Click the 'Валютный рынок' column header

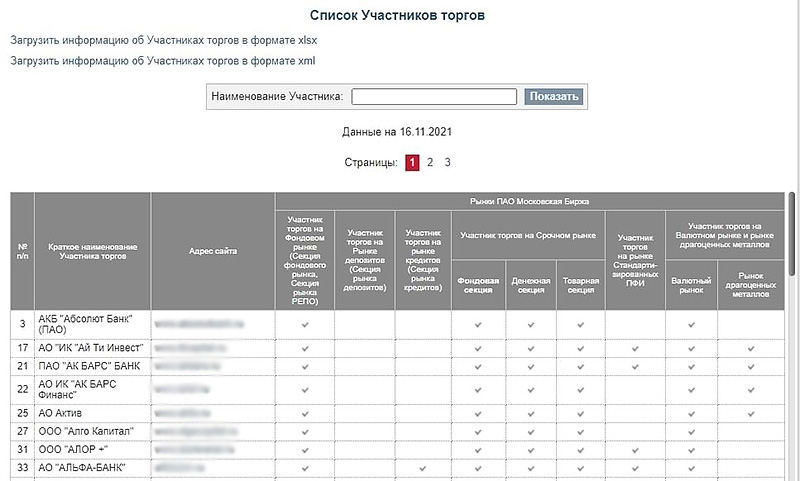tap(691, 286)
